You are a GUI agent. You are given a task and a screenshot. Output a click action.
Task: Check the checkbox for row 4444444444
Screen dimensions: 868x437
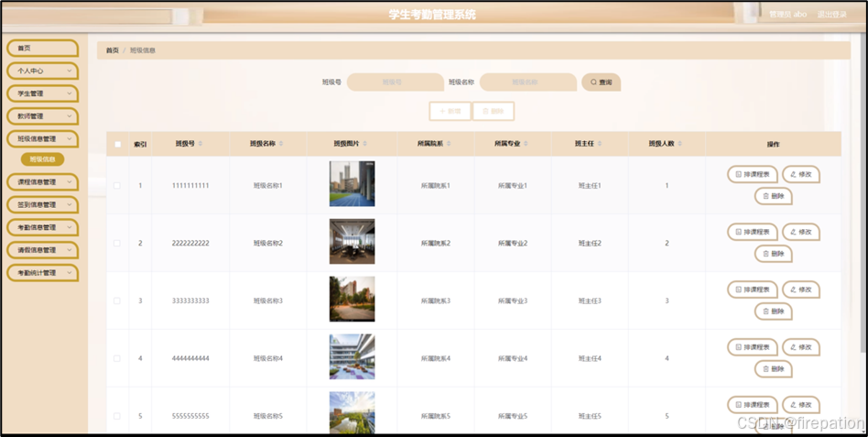117,358
